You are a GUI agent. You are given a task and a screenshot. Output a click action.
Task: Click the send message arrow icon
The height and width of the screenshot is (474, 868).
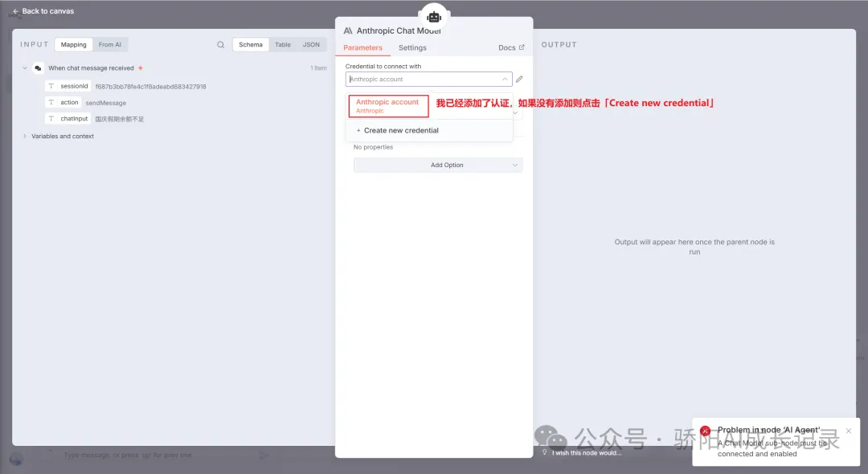(x=264, y=456)
